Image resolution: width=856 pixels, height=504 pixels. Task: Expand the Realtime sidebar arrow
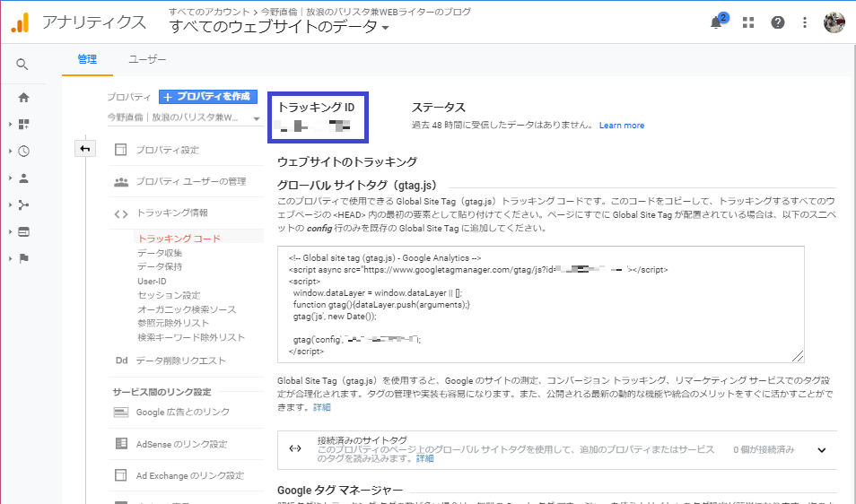pyautogui.click(x=10, y=151)
